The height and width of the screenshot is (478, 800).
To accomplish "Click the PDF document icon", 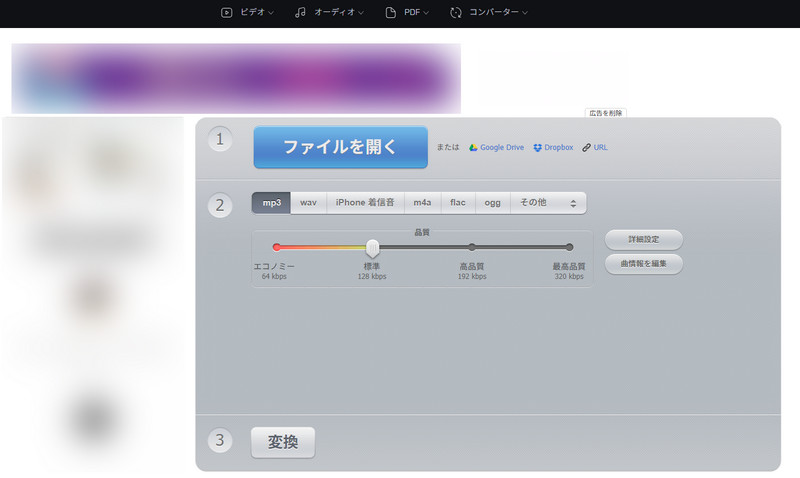I will [x=390, y=12].
